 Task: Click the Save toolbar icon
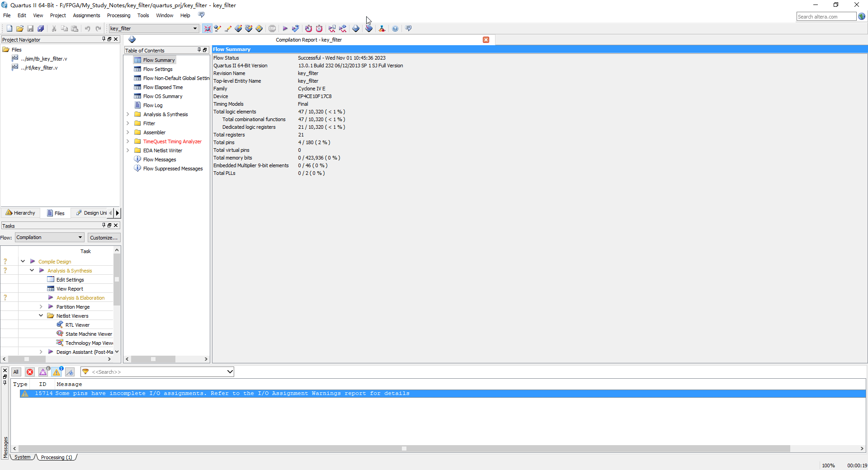click(30, 28)
